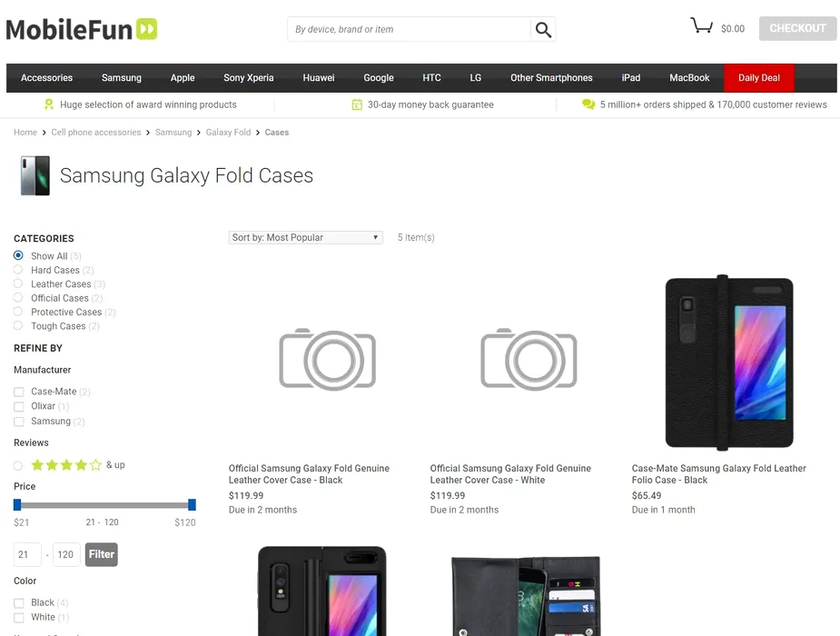The image size is (840, 636).
Task: Click the Checkout button
Action: (797, 28)
